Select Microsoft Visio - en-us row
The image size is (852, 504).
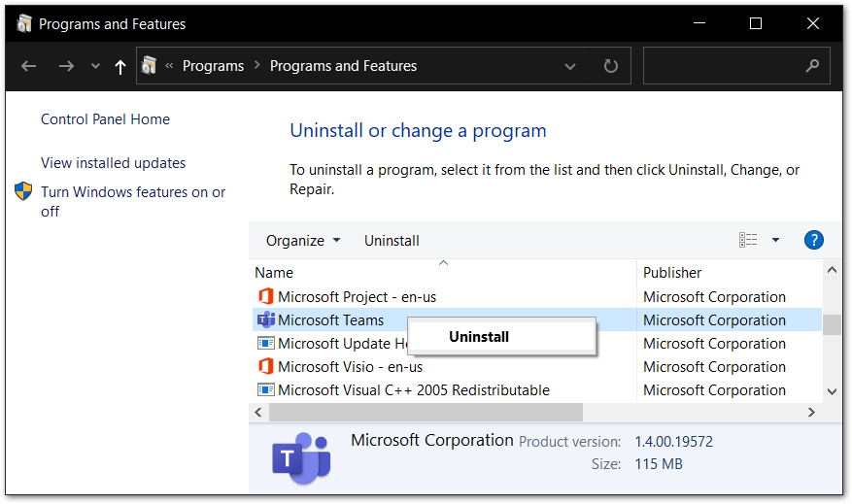click(x=537, y=367)
